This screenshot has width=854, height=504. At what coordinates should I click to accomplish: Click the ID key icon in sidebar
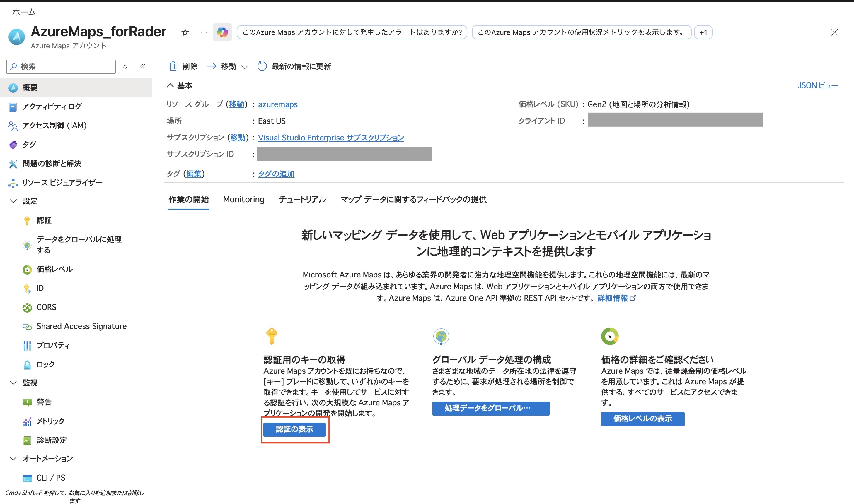pyautogui.click(x=27, y=289)
